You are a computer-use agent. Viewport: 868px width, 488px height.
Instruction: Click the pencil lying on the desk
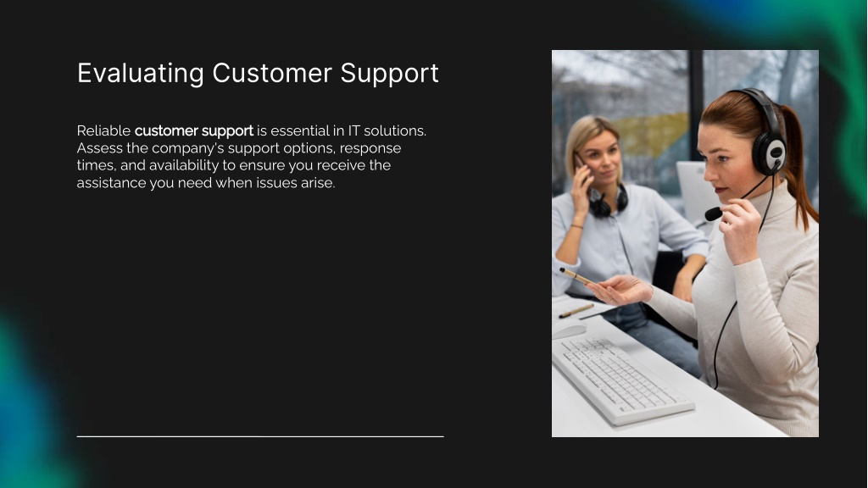pyautogui.click(x=576, y=311)
